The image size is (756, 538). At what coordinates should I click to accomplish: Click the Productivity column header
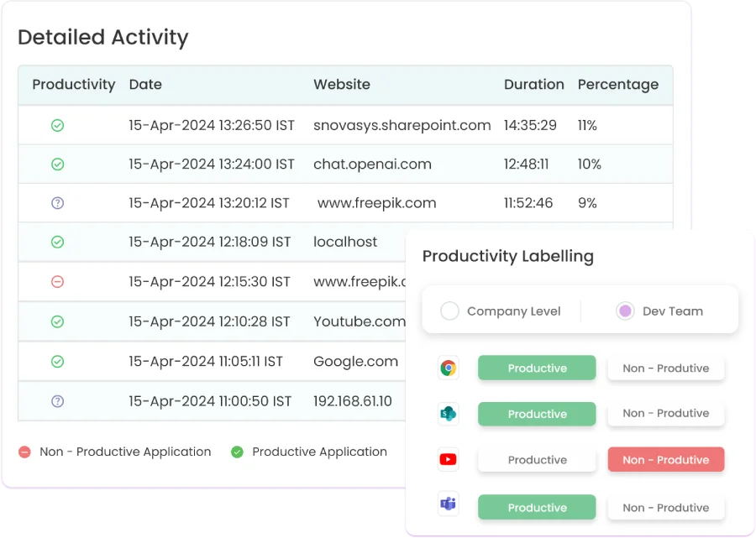pyautogui.click(x=74, y=85)
